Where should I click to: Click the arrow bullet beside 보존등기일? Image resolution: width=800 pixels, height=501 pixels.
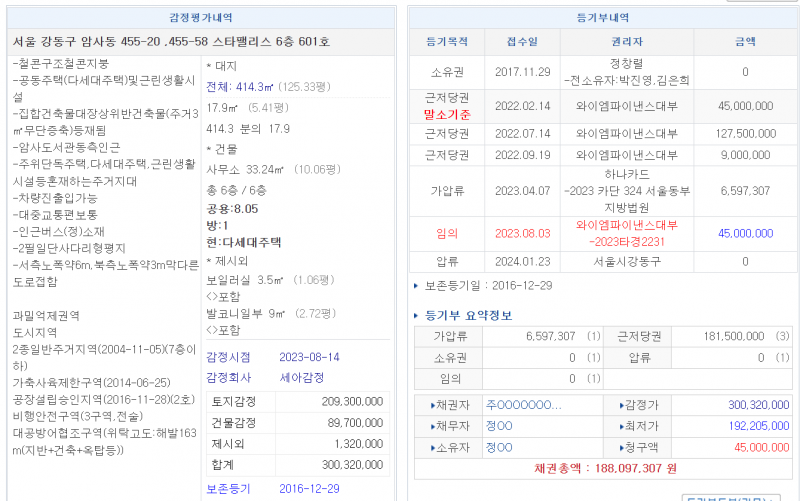coord(417,286)
